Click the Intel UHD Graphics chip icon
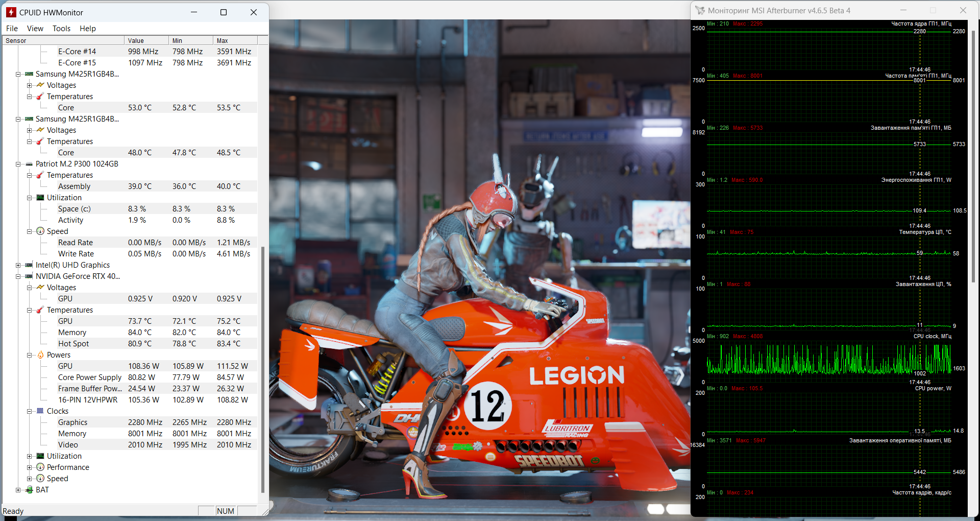 point(29,265)
